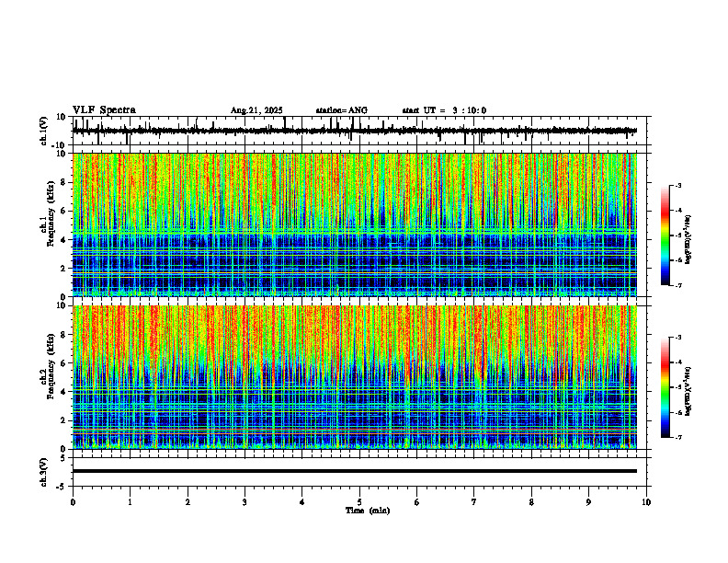Click the "station=ANG" header label
This screenshot has height=563, width=728.
pos(342,110)
